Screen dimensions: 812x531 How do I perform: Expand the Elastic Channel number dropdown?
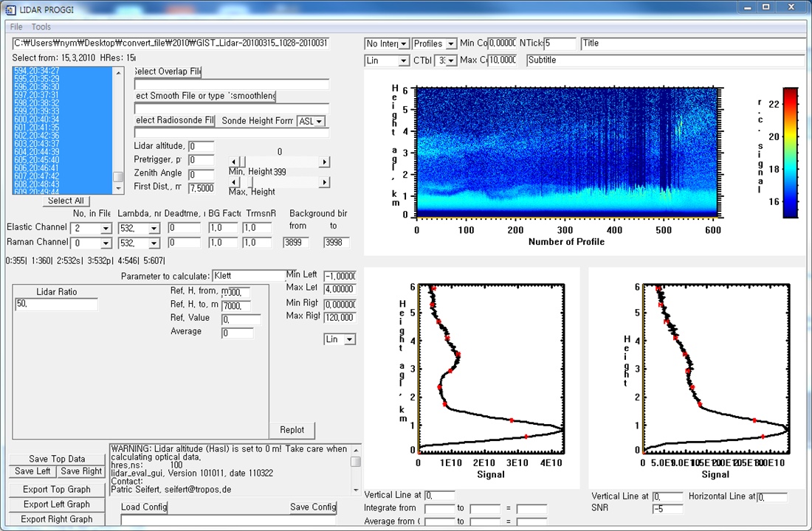point(106,229)
